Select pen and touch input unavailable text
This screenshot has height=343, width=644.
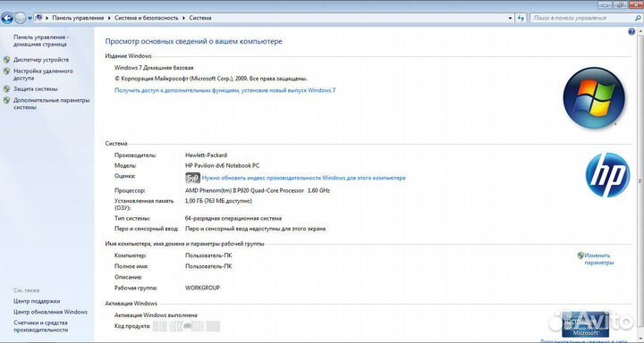pos(255,229)
